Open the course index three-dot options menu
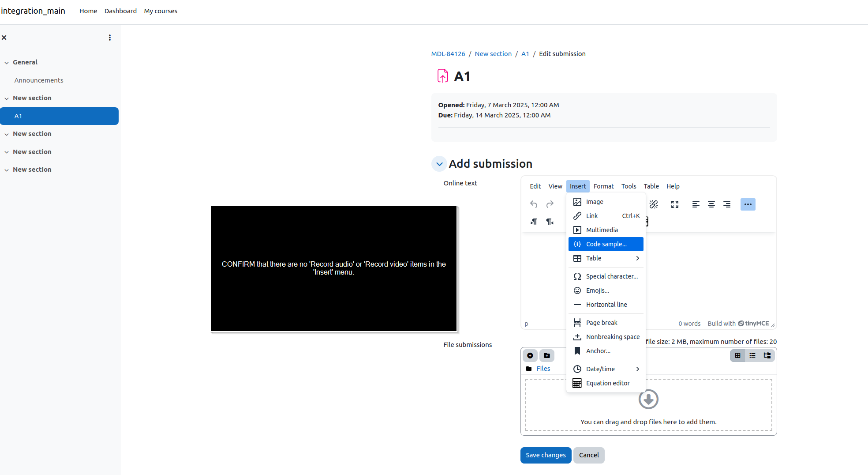 [110, 38]
